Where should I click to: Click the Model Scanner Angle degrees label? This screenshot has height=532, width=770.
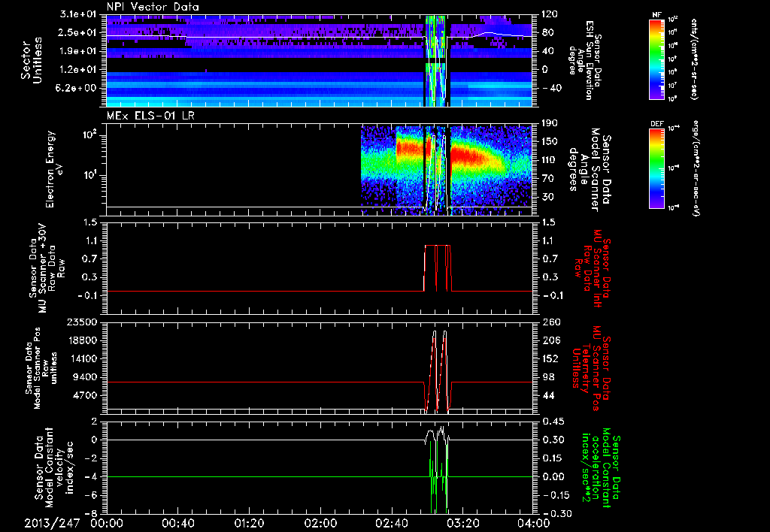point(590,169)
